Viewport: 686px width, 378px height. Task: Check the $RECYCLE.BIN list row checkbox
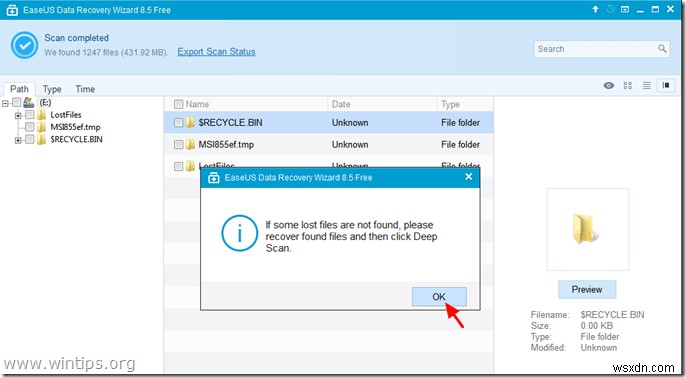pos(178,122)
